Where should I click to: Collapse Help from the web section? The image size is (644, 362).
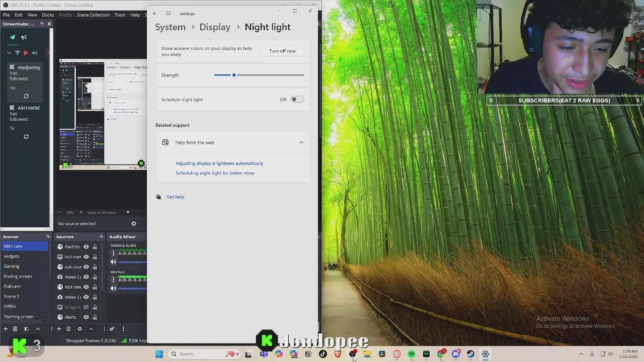pos(301,143)
